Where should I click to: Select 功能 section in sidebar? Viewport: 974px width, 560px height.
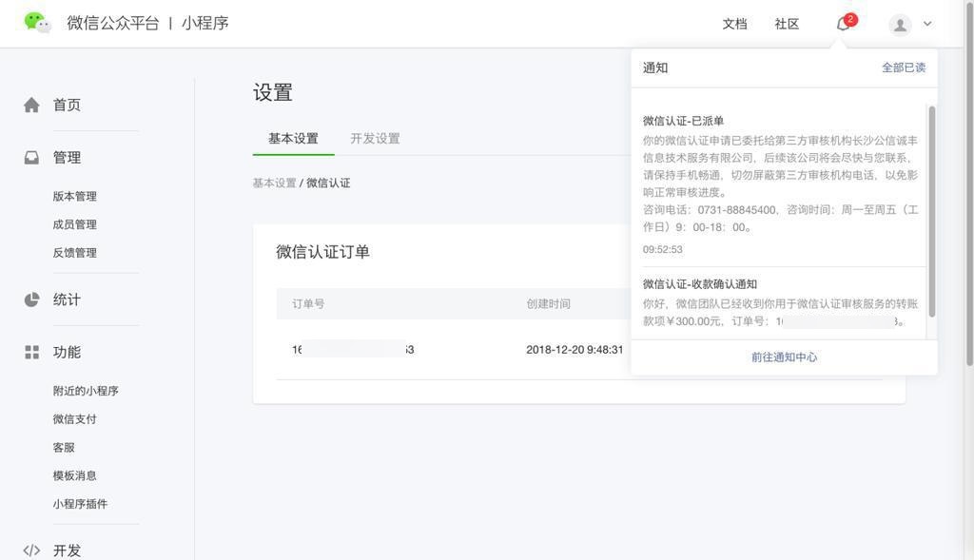67,352
